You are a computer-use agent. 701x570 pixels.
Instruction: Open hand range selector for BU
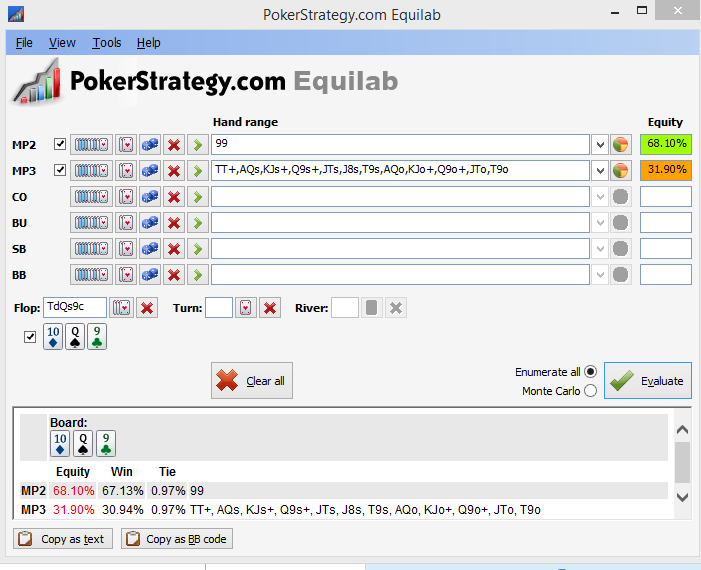coord(91,222)
